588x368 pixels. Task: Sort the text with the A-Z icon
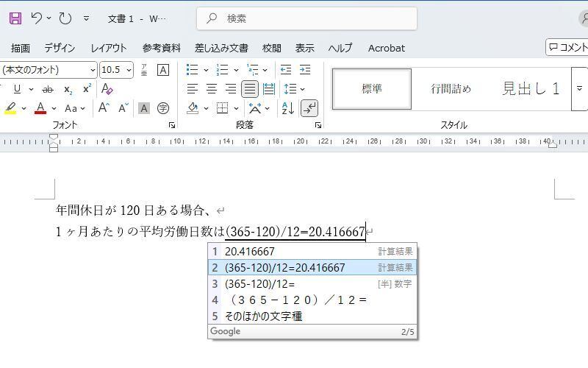288,108
